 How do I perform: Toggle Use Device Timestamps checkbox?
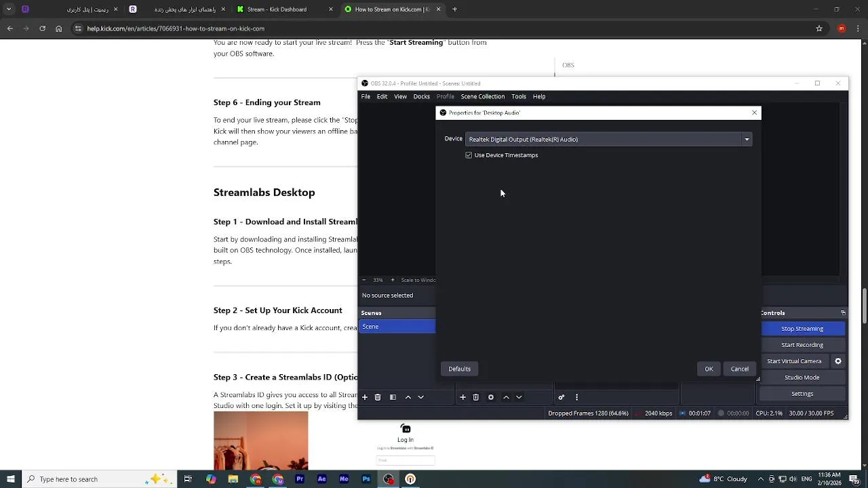tap(469, 155)
